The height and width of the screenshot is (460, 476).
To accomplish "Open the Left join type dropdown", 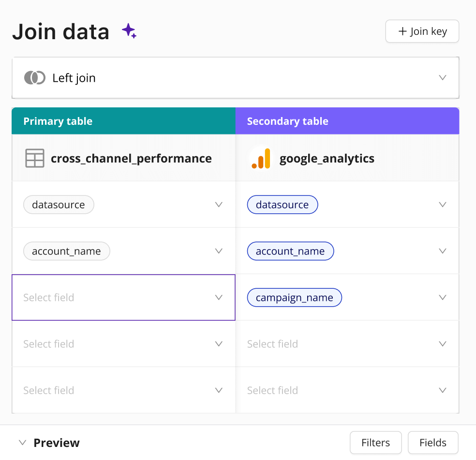I will [442, 78].
